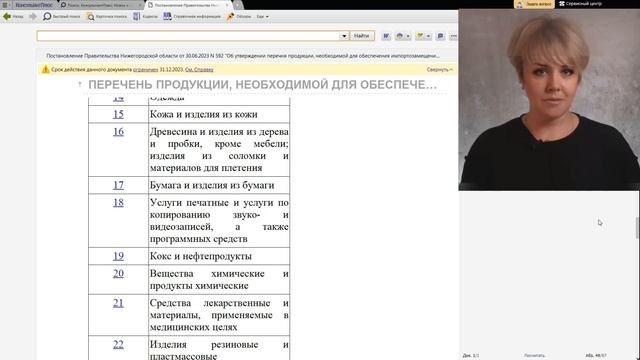This screenshot has height=360, width=640.
Task: Click the Кокс и нефтепродукты cell
Action: tap(219, 256)
